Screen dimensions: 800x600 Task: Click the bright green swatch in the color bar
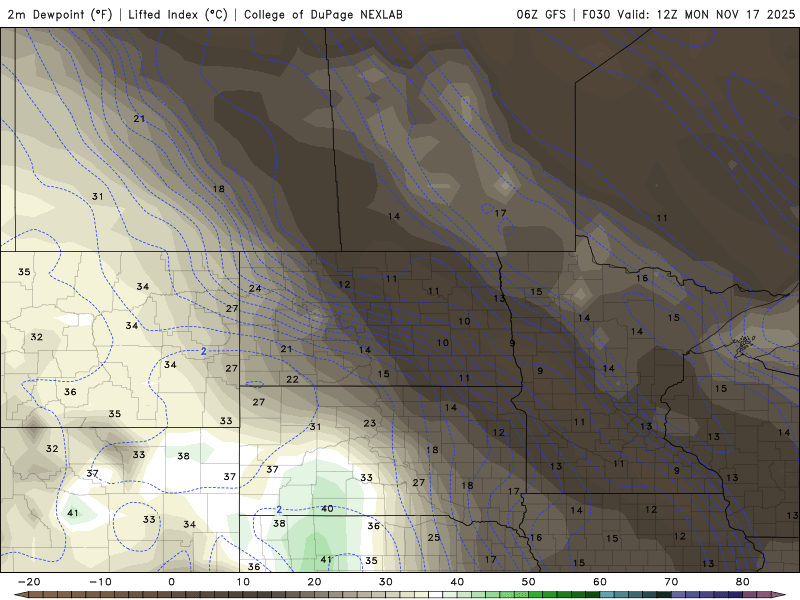(x=535, y=594)
